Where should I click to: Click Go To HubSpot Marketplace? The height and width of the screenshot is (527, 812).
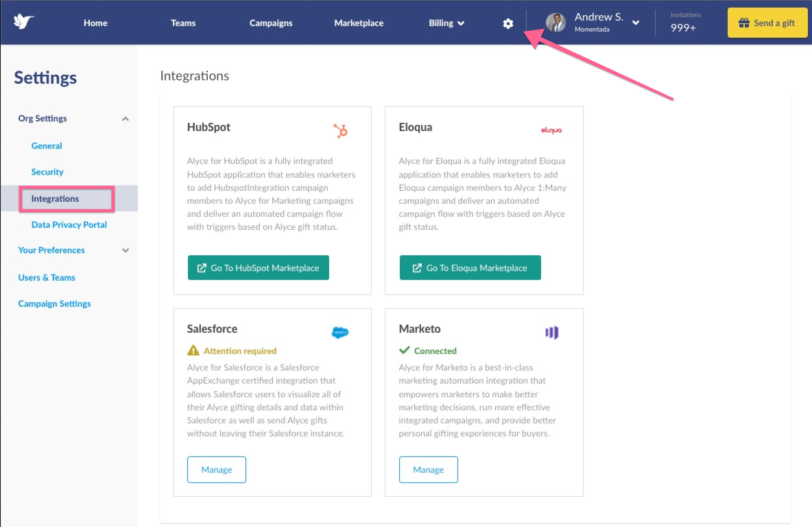point(259,268)
